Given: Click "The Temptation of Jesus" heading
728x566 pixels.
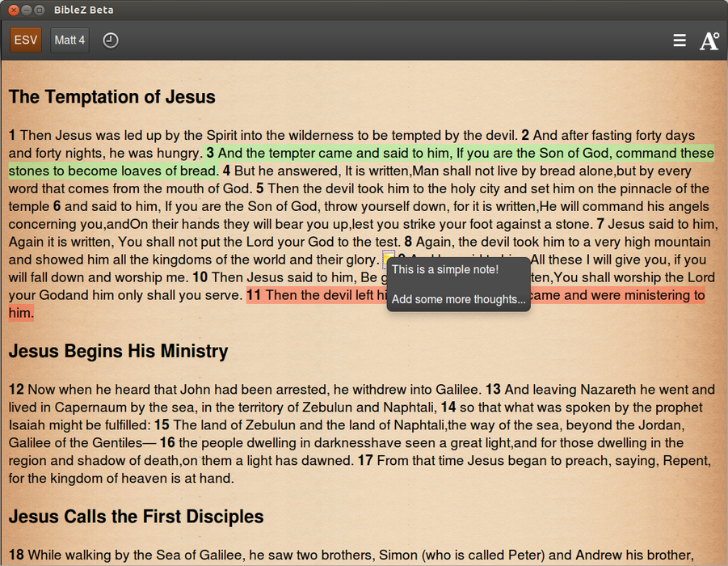Looking at the screenshot, I should coord(112,97).
